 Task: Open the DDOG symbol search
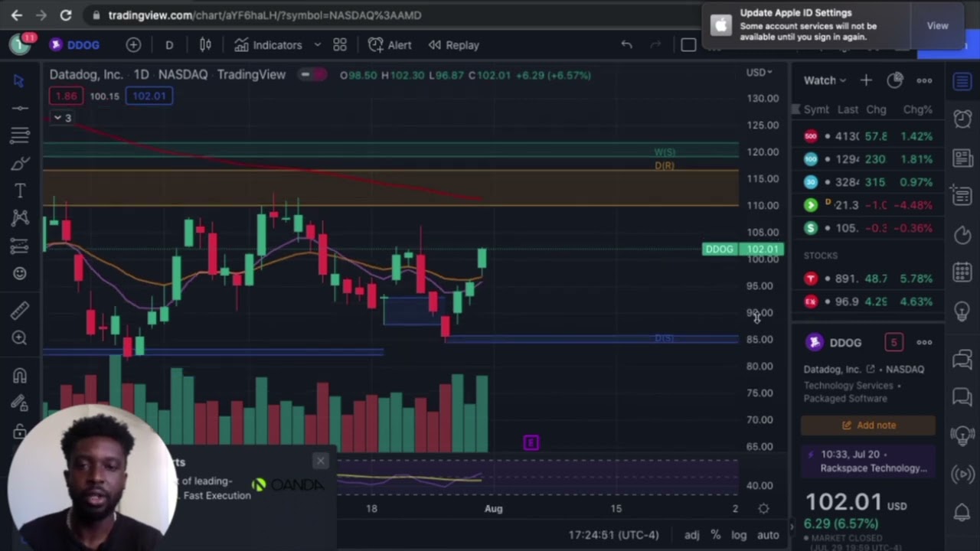tap(75, 45)
